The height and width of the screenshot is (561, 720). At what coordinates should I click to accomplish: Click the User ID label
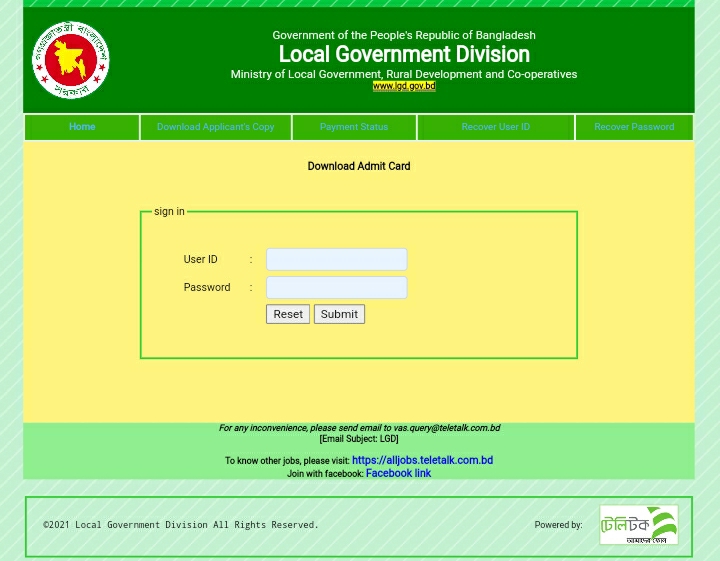[x=200, y=259]
